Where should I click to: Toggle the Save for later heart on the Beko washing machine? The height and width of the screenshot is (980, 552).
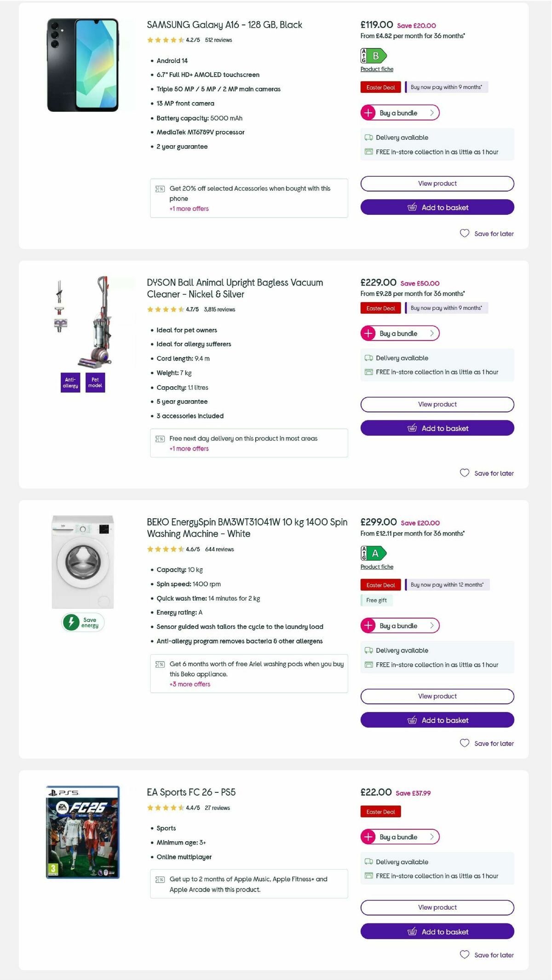point(466,743)
